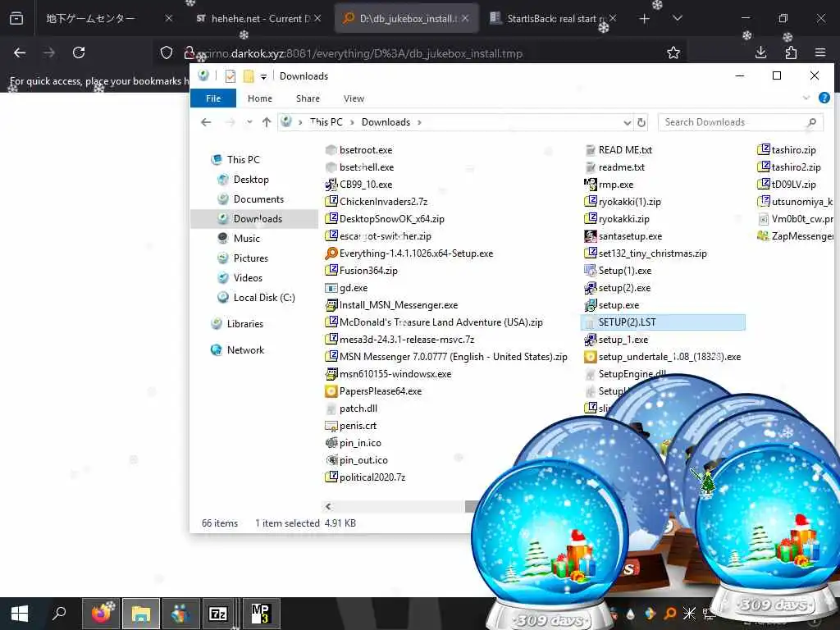The height and width of the screenshot is (630, 840).
Task: Reload the Firefox page
Action: [79, 52]
